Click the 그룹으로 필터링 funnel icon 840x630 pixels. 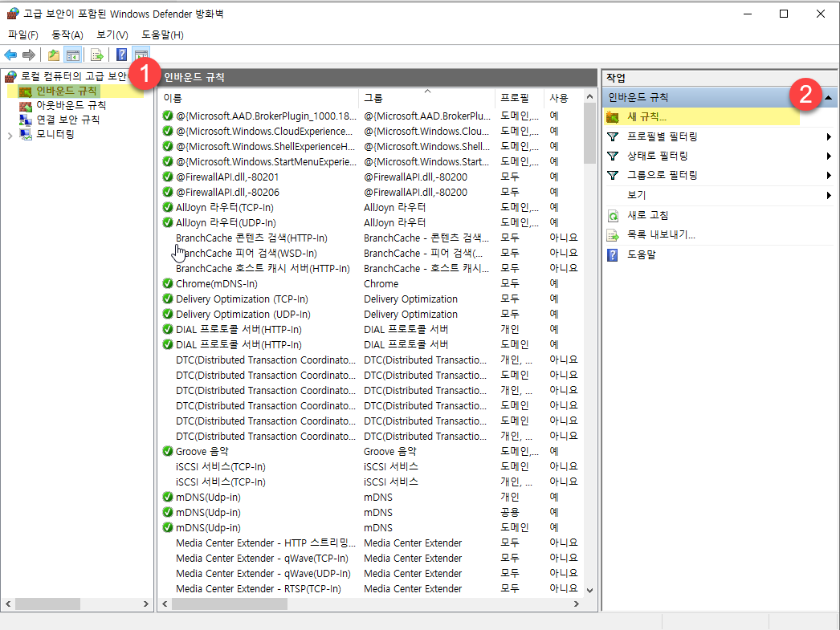[x=613, y=176]
